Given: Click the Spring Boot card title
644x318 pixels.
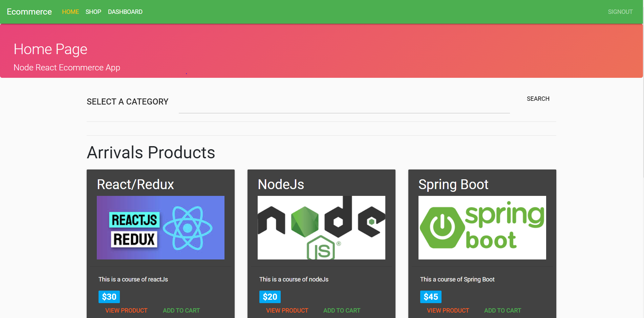Looking at the screenshot, I should (x=453, y=185).
